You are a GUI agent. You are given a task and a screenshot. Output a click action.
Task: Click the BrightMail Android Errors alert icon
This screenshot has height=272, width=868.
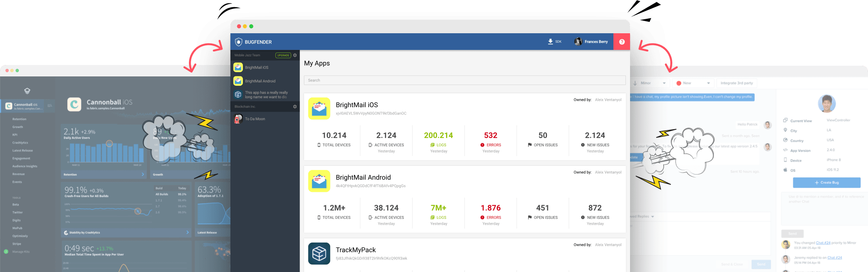point(482,218)
